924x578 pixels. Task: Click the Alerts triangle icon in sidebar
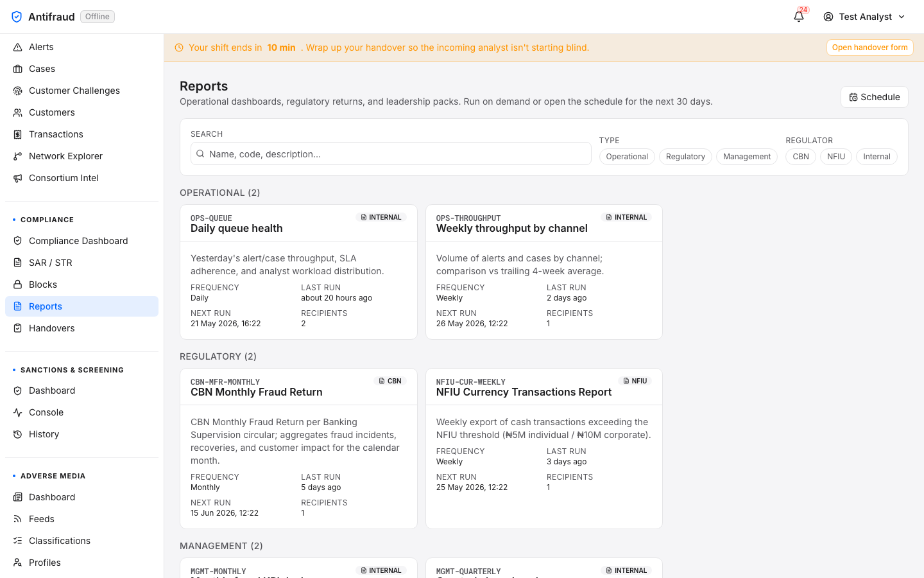tap(18, 47)
